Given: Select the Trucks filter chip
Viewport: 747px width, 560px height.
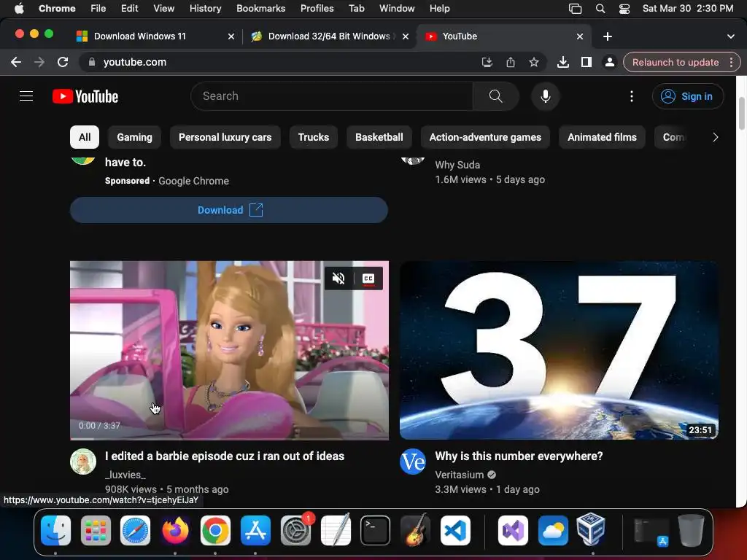Looking at the screenshot, I should [314, 137].
